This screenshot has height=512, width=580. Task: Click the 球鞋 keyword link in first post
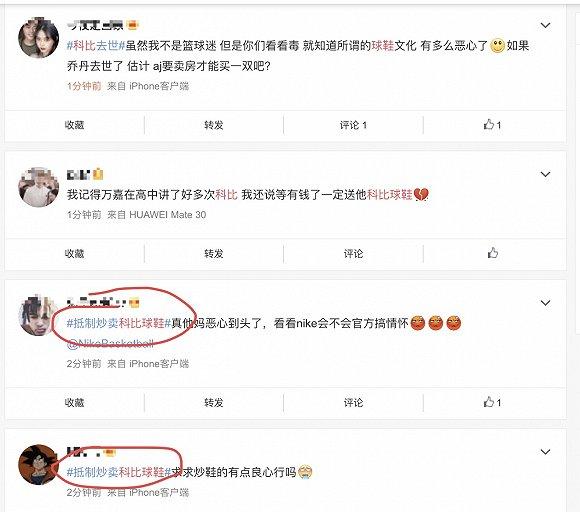383,46
